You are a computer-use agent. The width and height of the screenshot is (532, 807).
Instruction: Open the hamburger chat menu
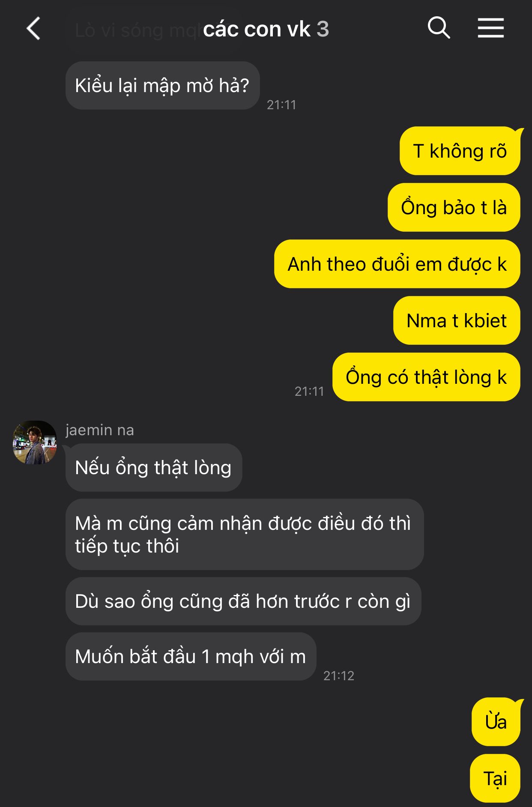click(x=491, y=28)
